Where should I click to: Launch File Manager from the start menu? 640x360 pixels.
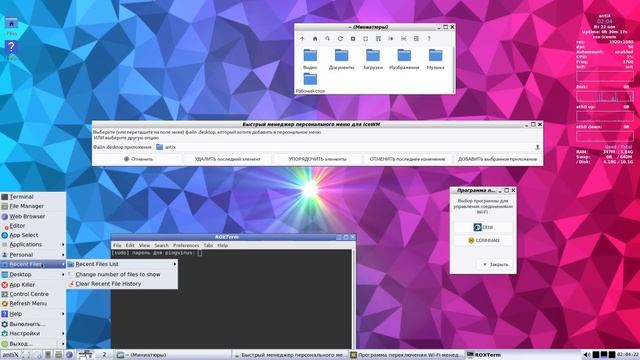click(x=33, y=206)
